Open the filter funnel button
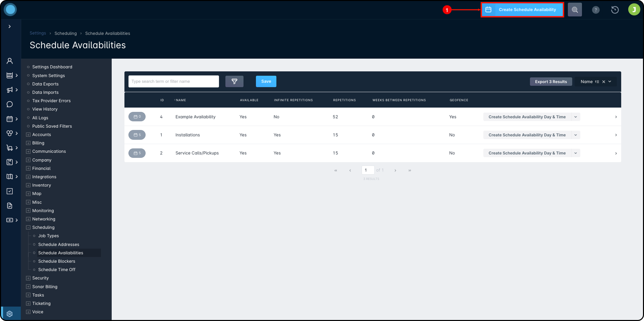The width and height of the screenshot is (644, 321). [234, 81]
